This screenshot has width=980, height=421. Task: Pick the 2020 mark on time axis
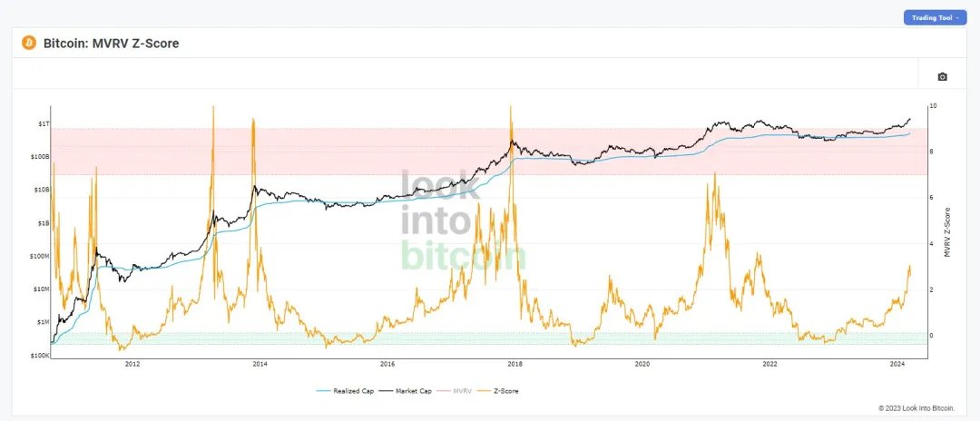coord(642,364)
